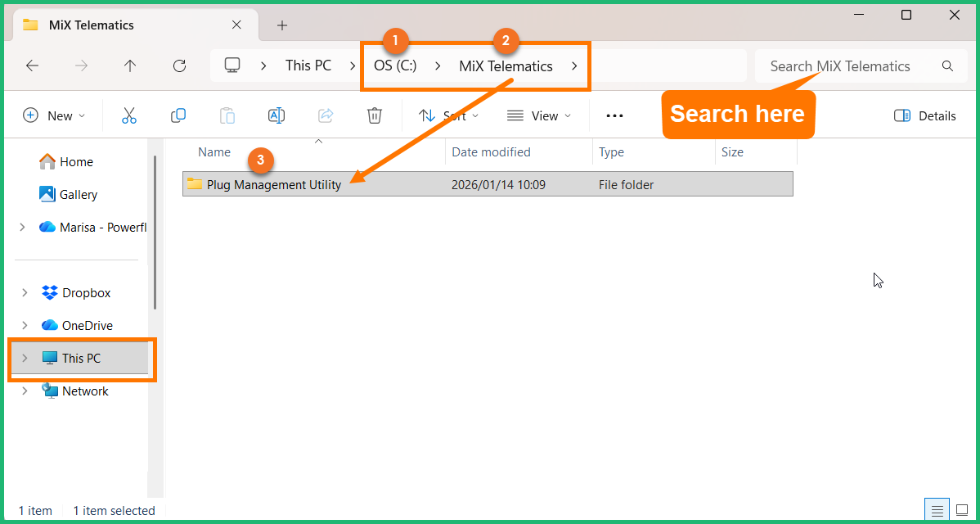The width and height of the screenshot is (980, 524).
Task: Click the Rename icon in toolbar
Action: click(276, 115)
